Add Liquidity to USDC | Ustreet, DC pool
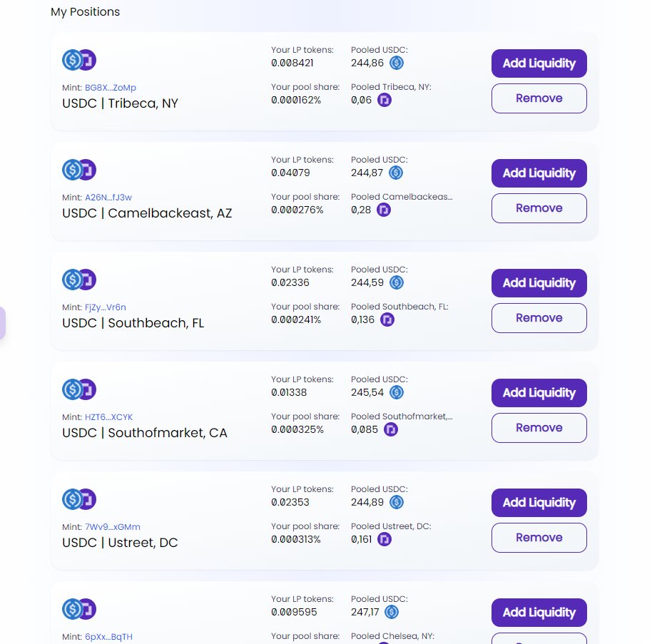The height and width of the screenshot is (644, 657). coord(539,502)
